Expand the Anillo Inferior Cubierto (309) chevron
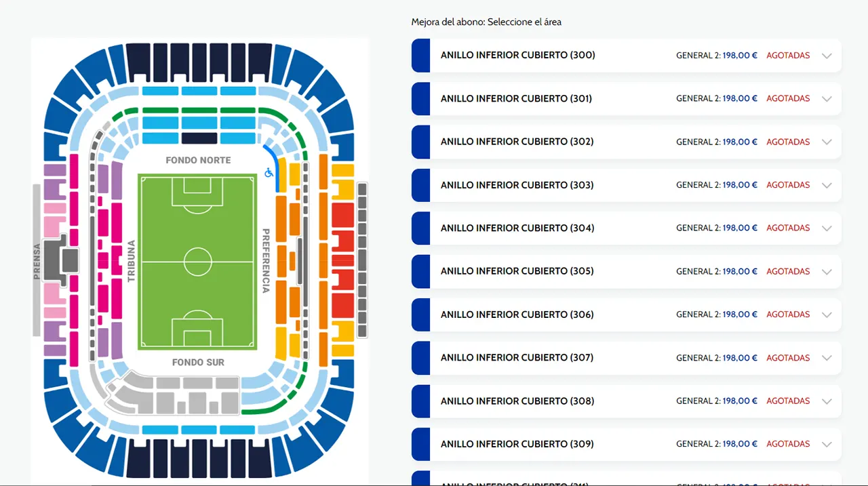Viewport: 868px width, 486px height. [x=827, y=444]
